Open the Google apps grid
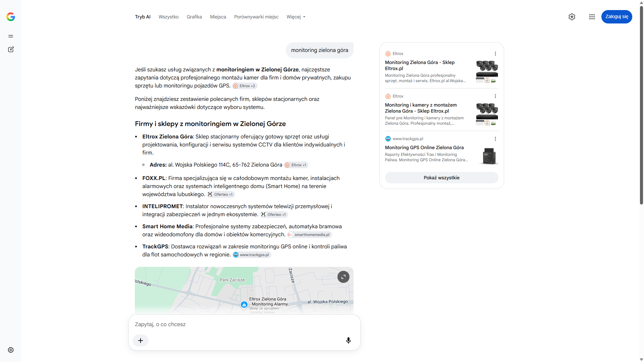This screenshot has height=362, width=644. pyautogui.click(x=592, y=17)
